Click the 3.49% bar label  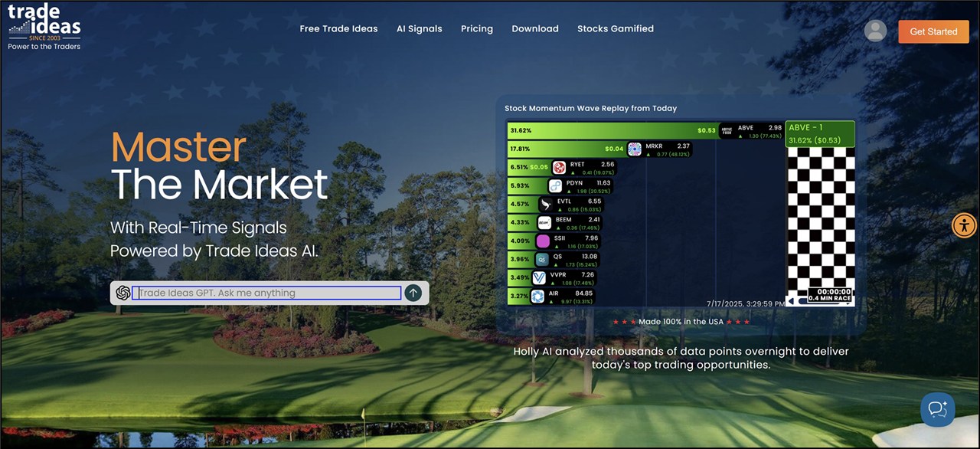[x=519, y=277]
